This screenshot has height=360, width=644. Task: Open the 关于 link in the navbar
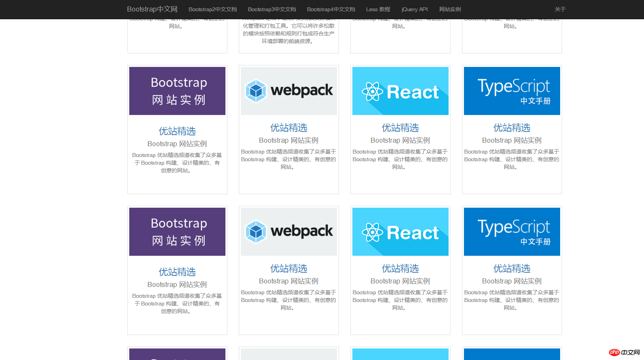[560, 9]
